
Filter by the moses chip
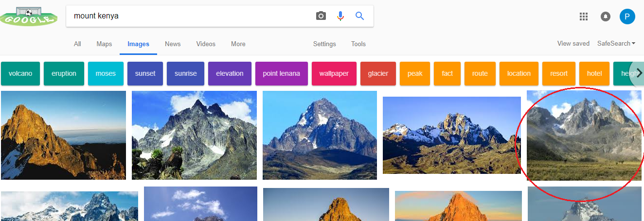pyautogui.click(x=106, y=73)
